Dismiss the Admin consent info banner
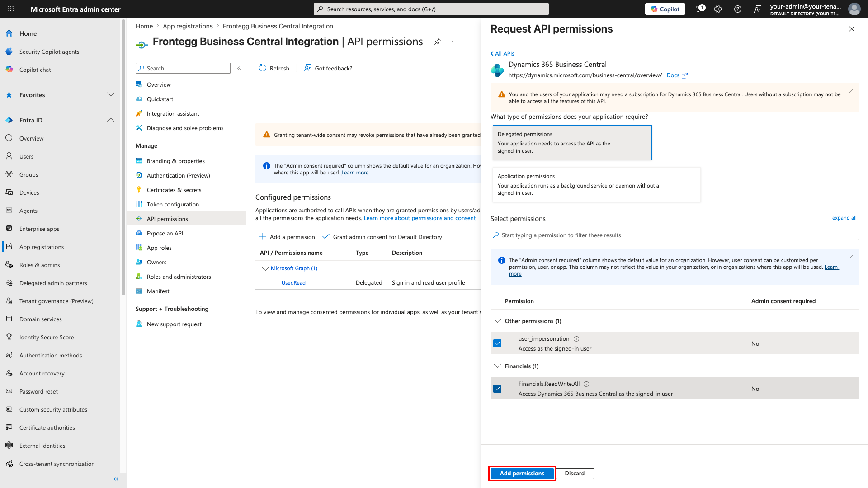 (851, 257)
